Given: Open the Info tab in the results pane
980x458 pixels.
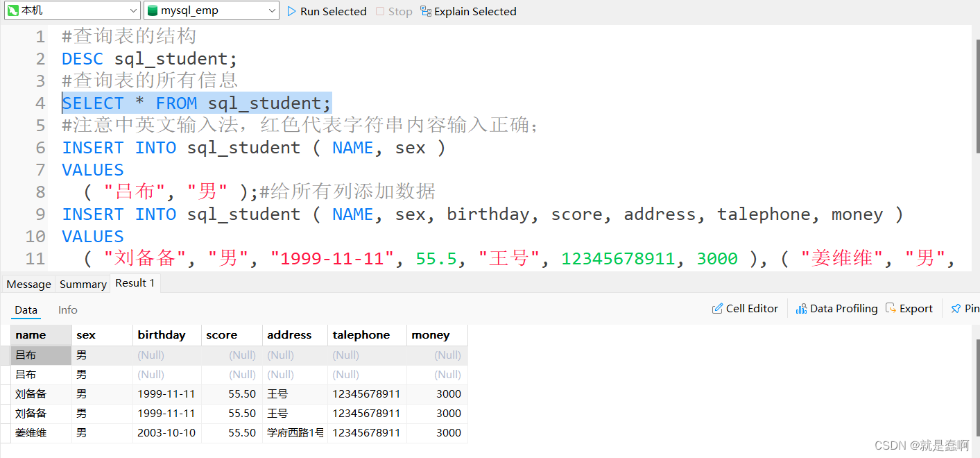Looking at the screenshot, I should tap(67, 309).
